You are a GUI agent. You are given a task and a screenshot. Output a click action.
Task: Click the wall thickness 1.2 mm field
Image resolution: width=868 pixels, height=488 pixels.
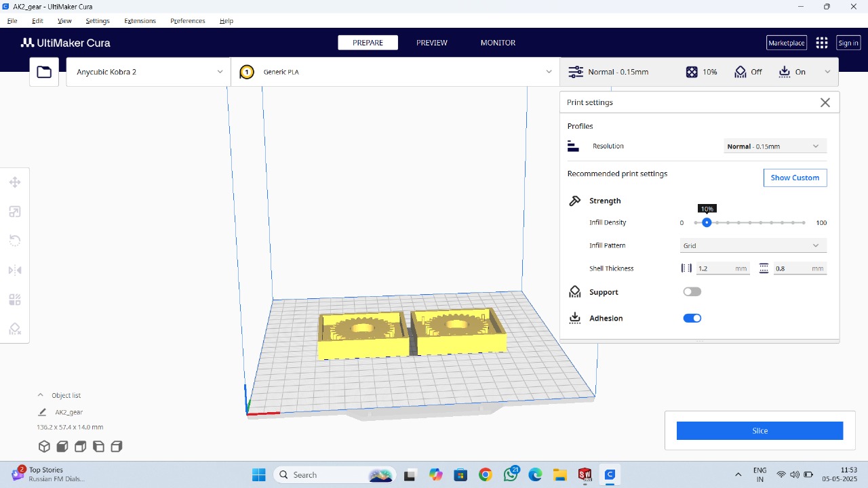click(x=723, y=268)
